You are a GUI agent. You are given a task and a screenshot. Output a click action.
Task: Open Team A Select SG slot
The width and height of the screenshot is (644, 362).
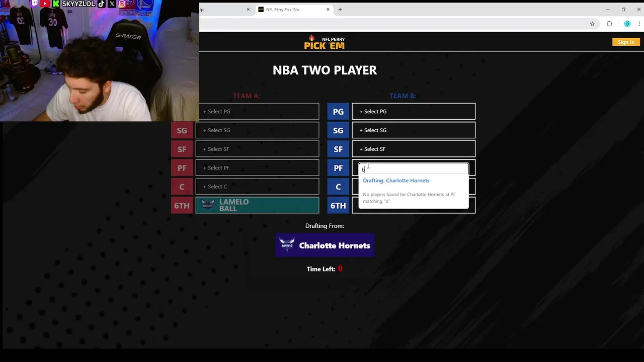[x=257, y=130]
